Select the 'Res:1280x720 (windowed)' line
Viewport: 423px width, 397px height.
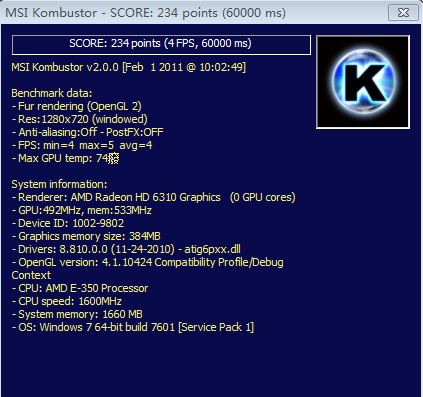[80, 119]
